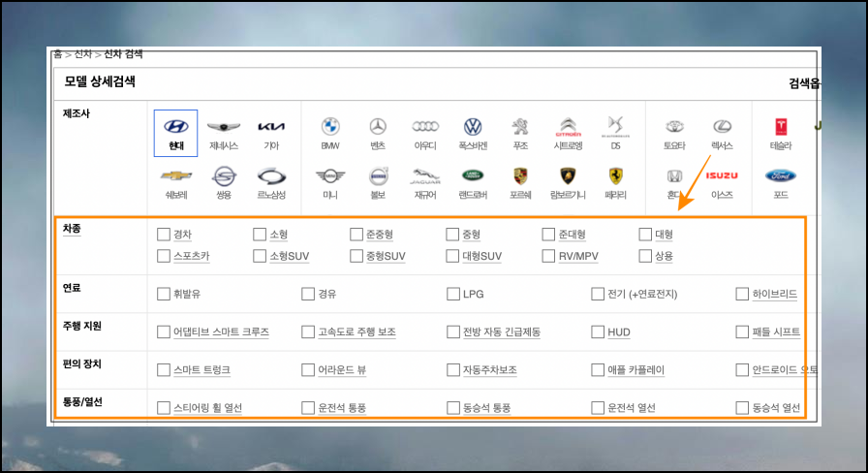Select the Toyota (토요타) logo

point(674,127)
